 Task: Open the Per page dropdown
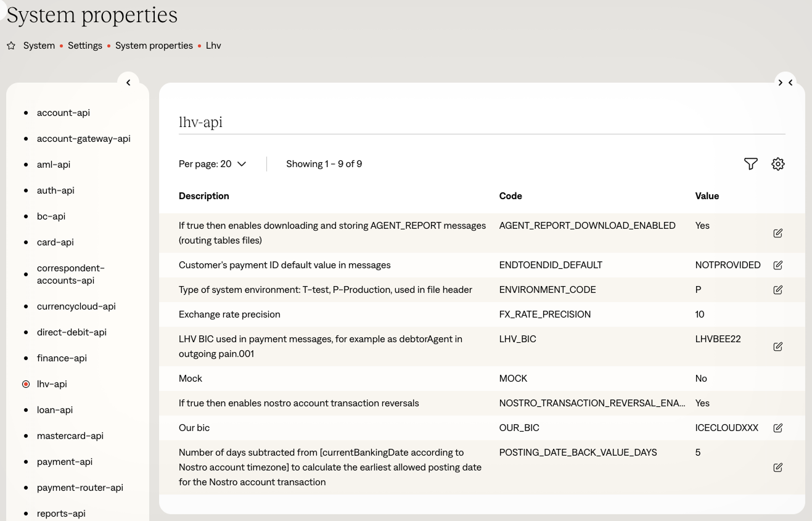coord(212,164)
